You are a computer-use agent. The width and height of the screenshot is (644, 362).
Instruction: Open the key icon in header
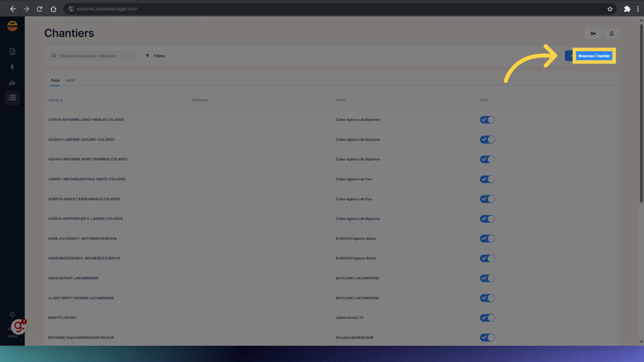point(593,34)
